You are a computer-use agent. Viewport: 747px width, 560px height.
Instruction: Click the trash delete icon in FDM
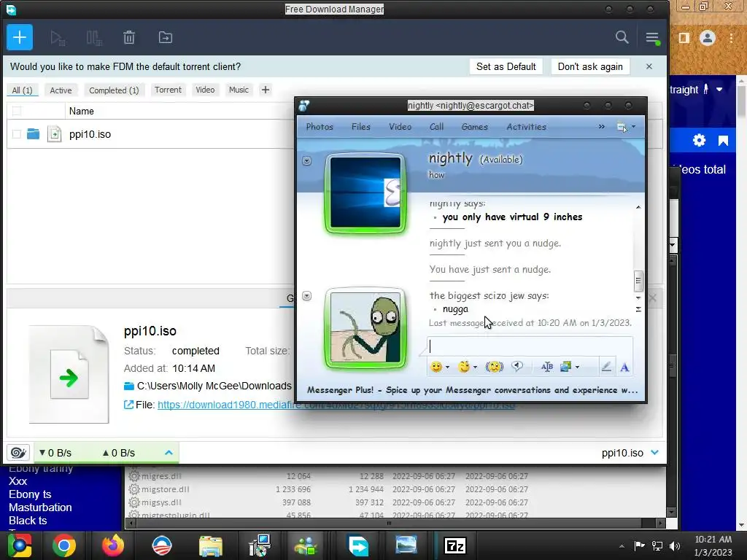pos(129,38)
